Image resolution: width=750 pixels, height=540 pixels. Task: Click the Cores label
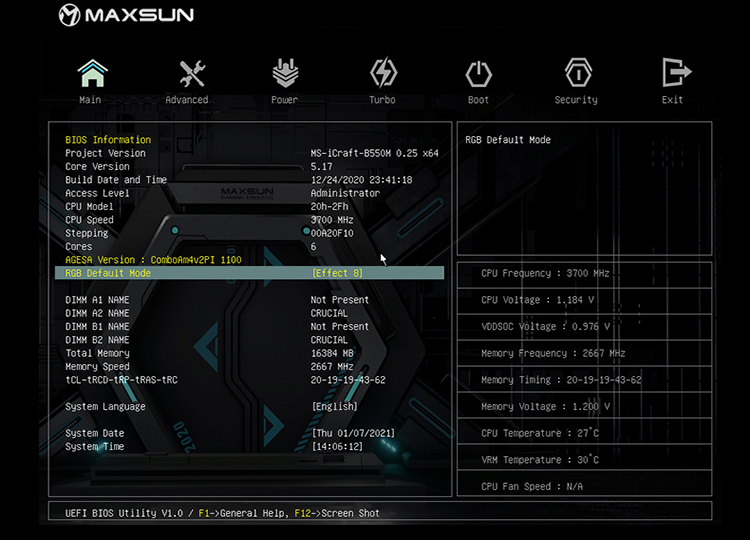78,246
